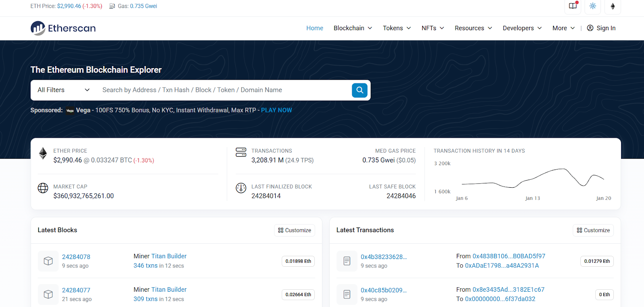Expand the Tokens menu
Viewport: 644px width, 307px height.
(397, 28)
